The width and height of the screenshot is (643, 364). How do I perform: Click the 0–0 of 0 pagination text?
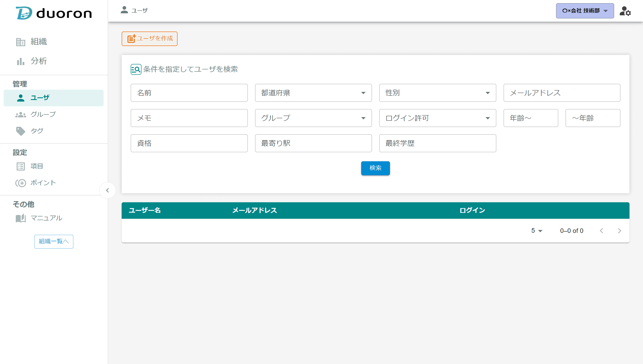point(572,231)
